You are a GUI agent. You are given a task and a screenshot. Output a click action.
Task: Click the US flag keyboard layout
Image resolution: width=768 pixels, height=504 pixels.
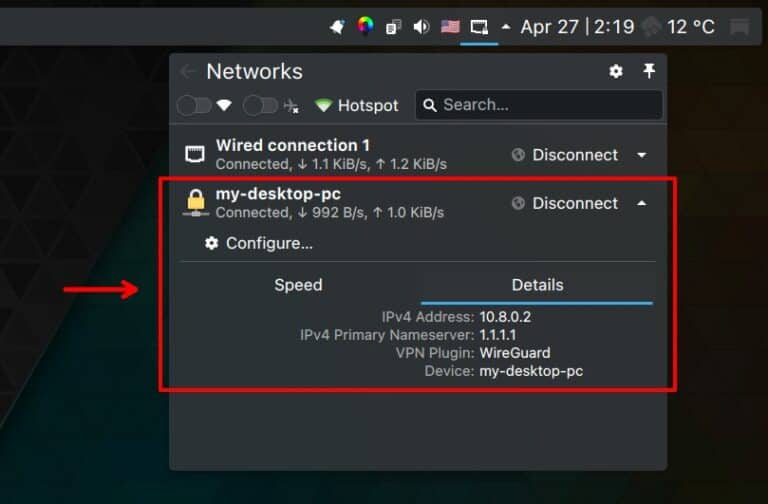450,26
